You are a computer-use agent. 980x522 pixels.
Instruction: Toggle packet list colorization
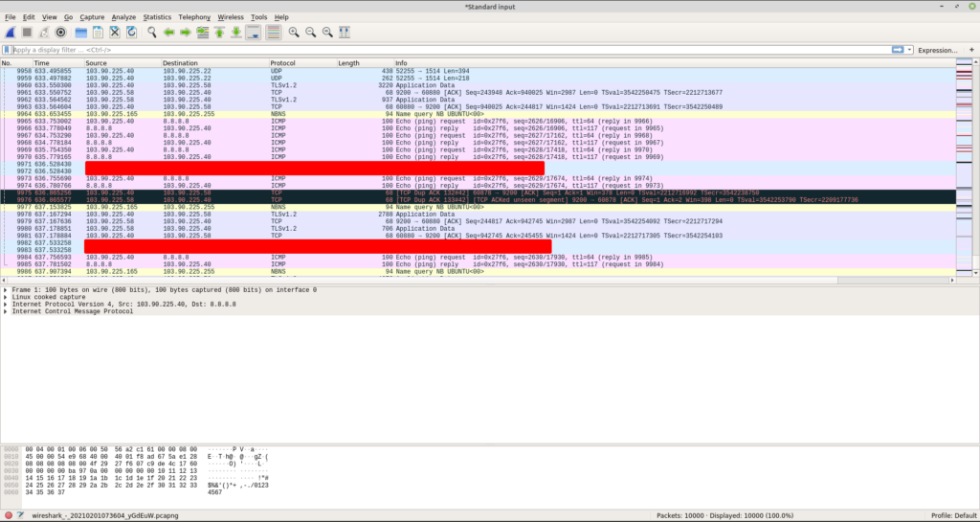click(274, 33)
